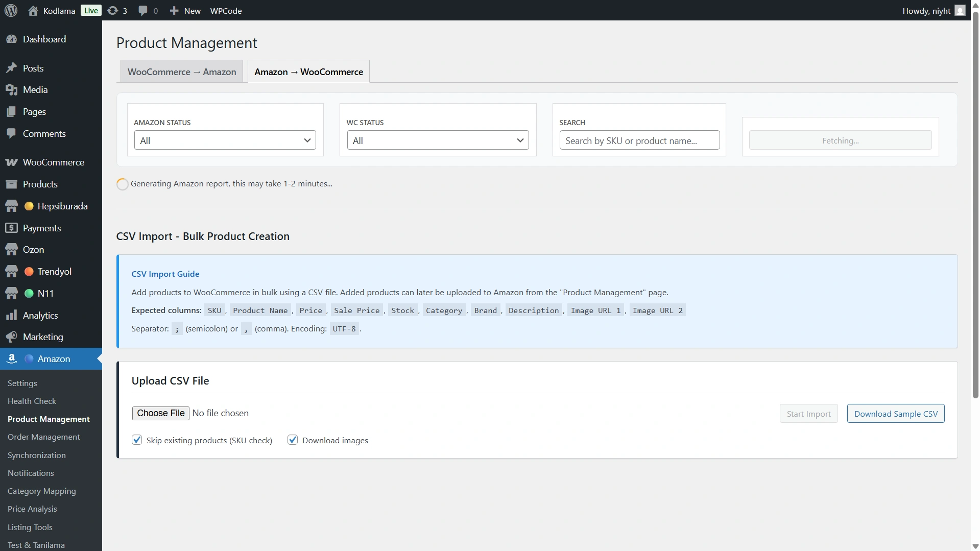Switch to WooCommerce → Amazon tab
The image size is (980, 551).
[182, 72]
